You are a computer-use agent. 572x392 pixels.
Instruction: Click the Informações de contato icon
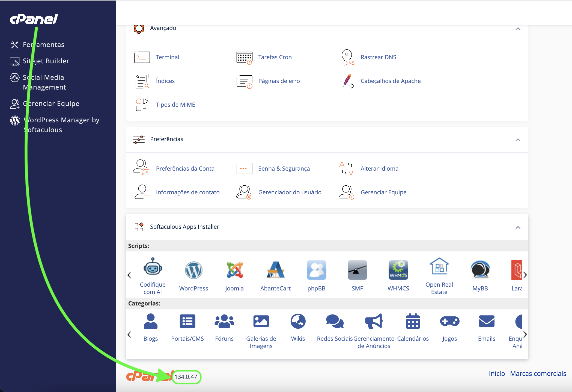(x=142, y=192)
